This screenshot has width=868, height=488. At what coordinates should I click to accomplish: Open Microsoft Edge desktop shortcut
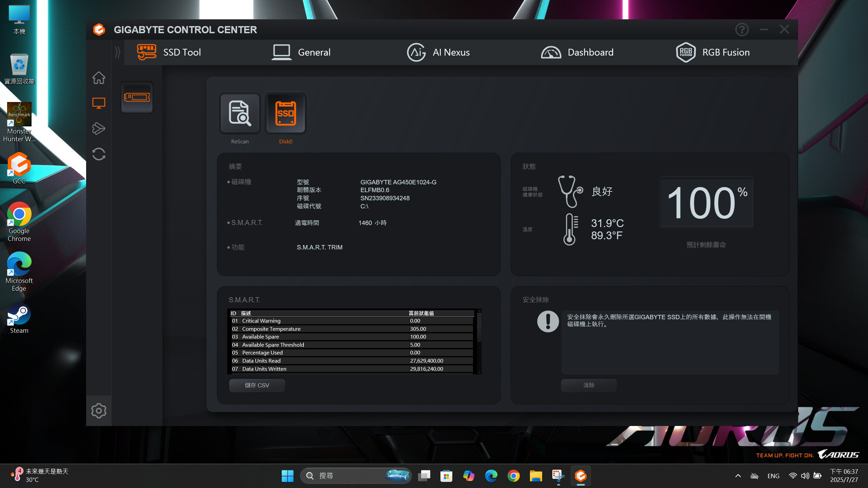[19, 272]
